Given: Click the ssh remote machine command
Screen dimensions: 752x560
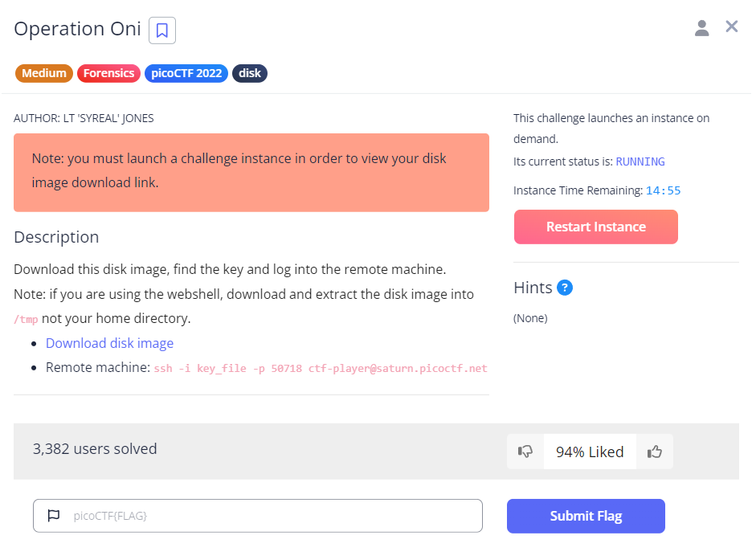Looking at the screenshot, I should pyautogui.click(x=321, y=369).
